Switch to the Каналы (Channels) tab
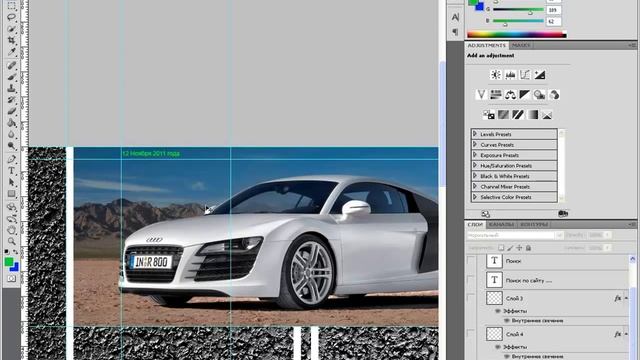Screen dimensions: 640x360 [501, 224]
